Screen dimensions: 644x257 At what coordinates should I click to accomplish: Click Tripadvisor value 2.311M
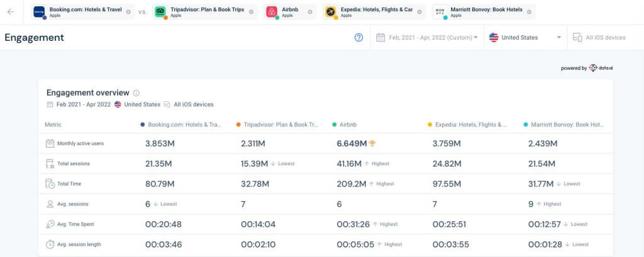click(x=253, y=144)
